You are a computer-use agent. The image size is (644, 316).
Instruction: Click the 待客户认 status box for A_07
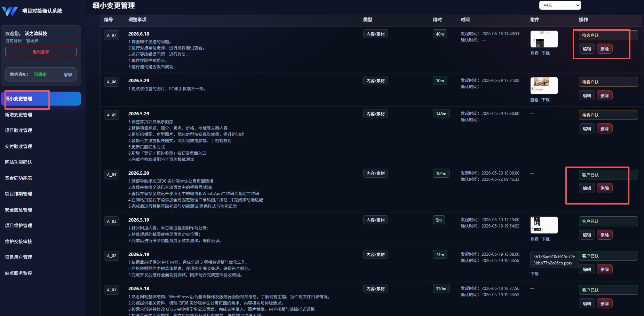click(x=608, y=35)
